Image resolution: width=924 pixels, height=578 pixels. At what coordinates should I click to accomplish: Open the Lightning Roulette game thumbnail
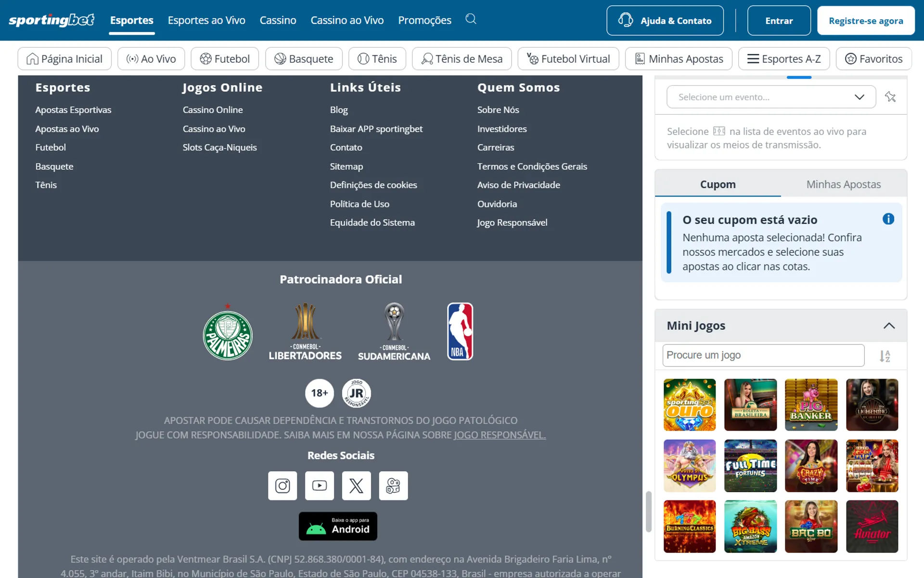coord(872,405)
